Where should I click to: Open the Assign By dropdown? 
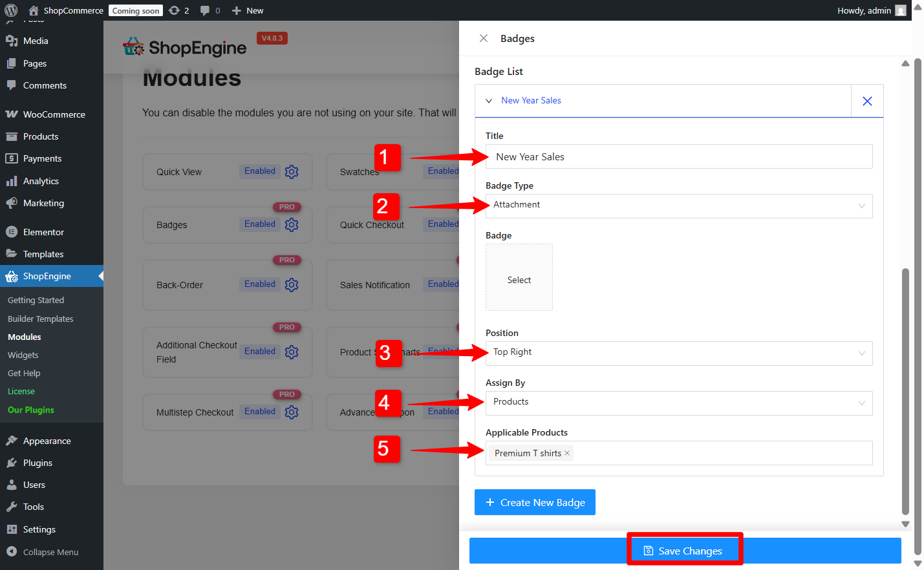click(x=679, y=403)
